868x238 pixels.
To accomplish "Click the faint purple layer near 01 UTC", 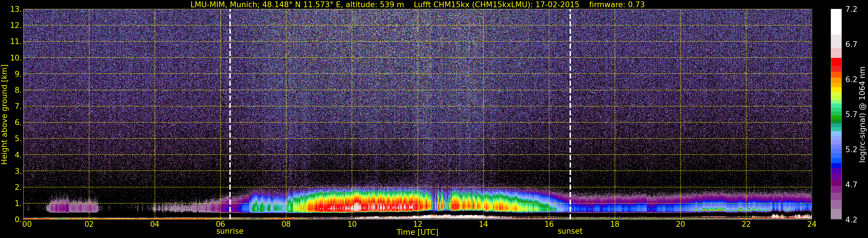I will pos(73,206).
